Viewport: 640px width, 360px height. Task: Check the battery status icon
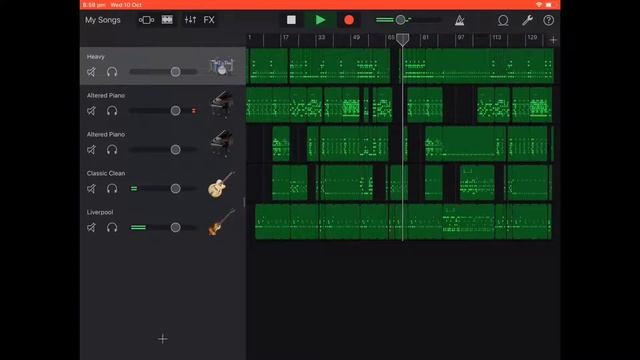(549, 4)
